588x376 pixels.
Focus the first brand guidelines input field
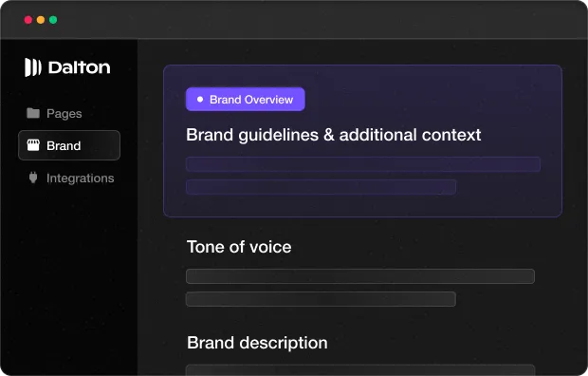tap(363, 164)
